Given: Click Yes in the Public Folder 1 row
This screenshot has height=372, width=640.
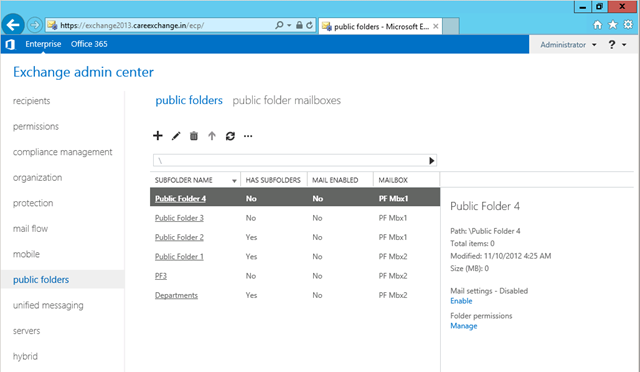Looking at the screenshot, I should point(251,257).
